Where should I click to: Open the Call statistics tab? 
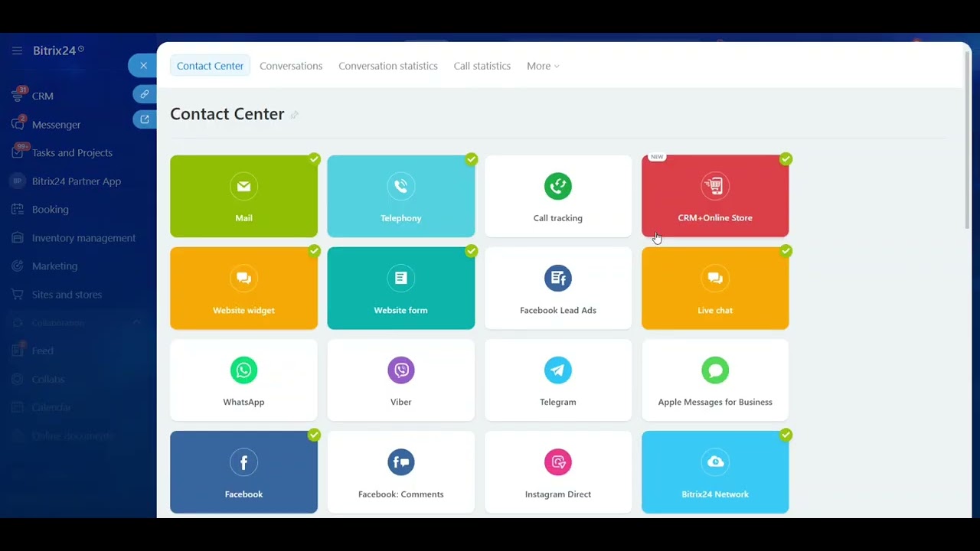click(x=482, y=66)
